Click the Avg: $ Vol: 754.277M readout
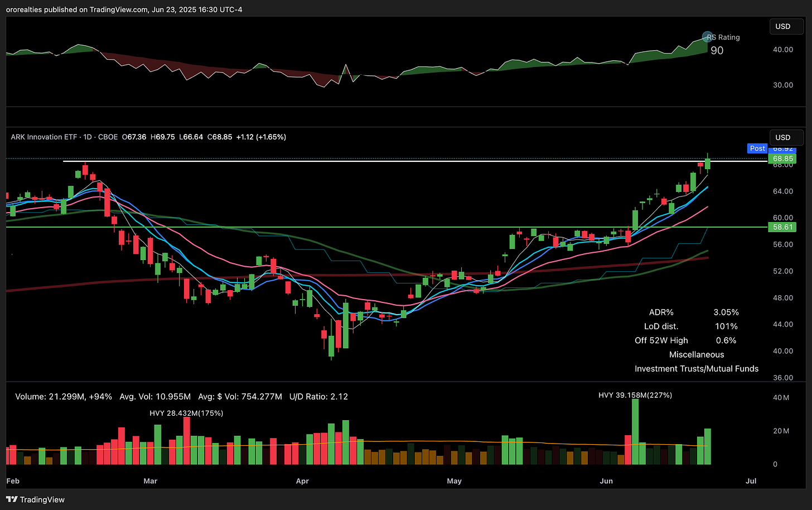The image size is (812, 510). 240,397
